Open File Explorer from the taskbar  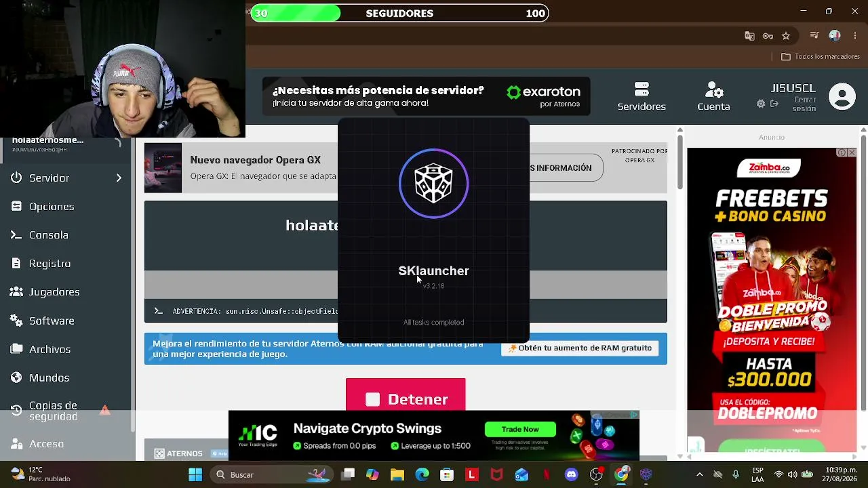[397, 474]
